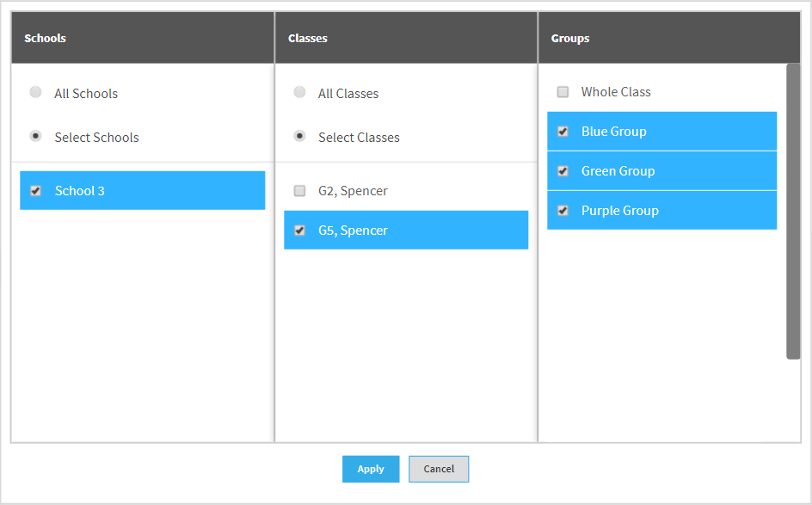Screen dimensions: 812x505
Task: Click the Purple Group label text
Action: 620,211
